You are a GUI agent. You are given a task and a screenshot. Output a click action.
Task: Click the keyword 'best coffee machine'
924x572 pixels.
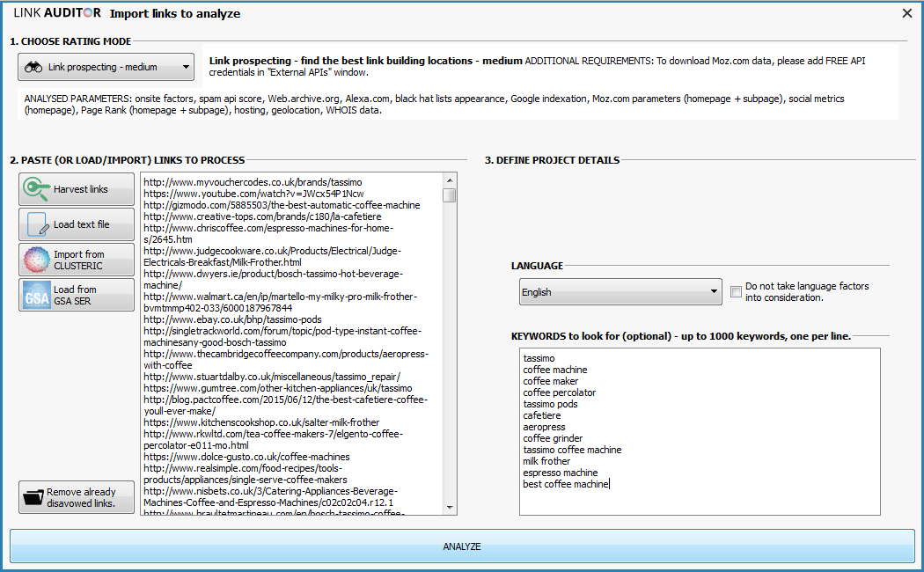coord(566,484)
